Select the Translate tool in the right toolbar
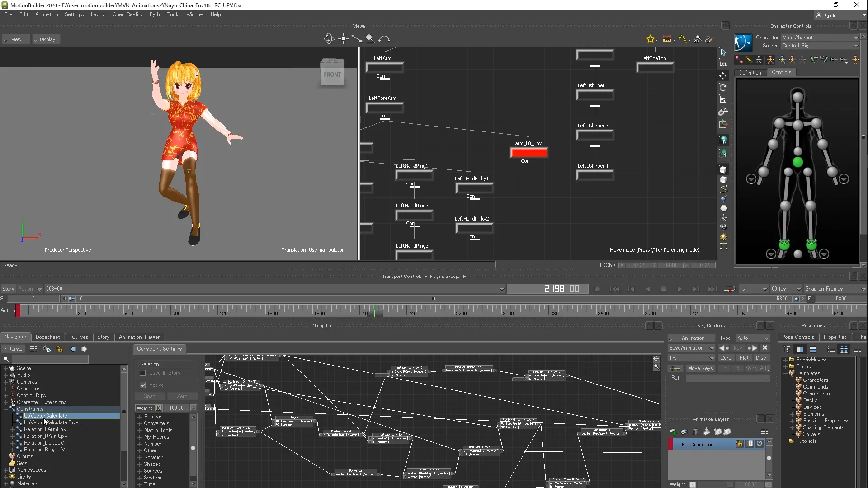 (x=723, y=75)
